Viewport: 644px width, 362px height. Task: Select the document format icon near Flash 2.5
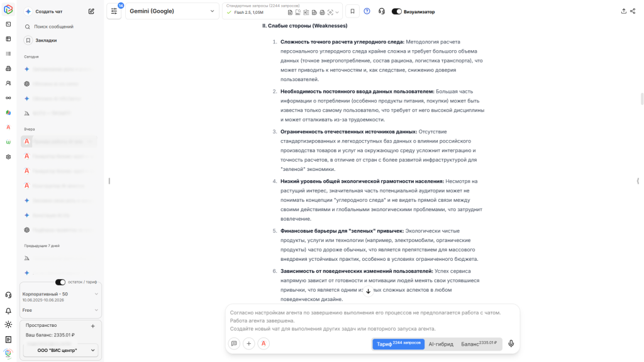(x=291, y=11)
